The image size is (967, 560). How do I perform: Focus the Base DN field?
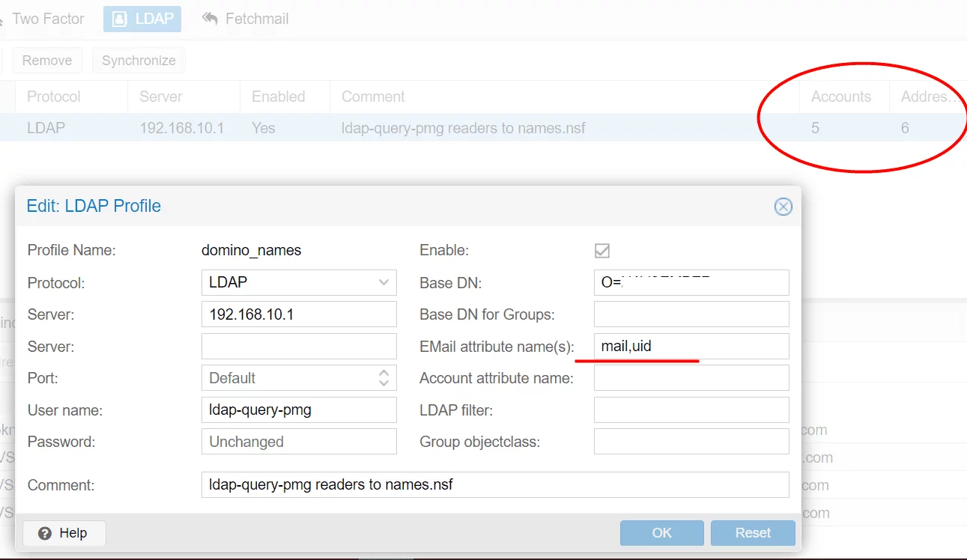coord(691,283)
